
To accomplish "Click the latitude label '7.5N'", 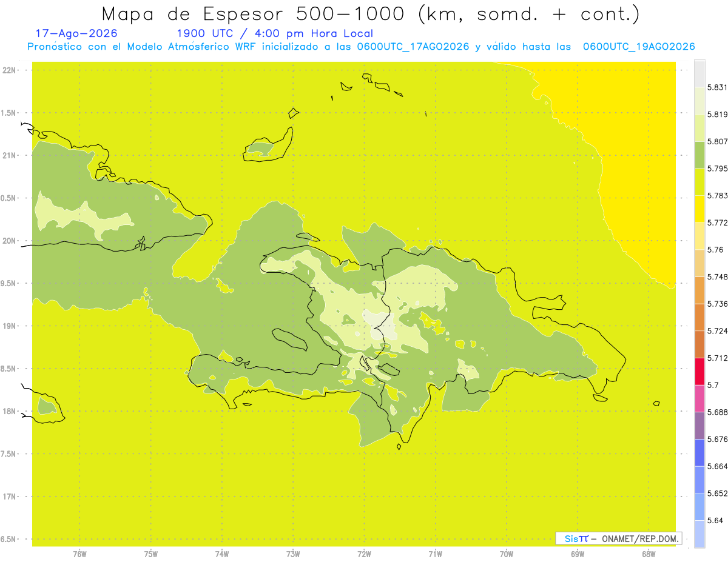I will pyautogui.click(x=8, y=453).
